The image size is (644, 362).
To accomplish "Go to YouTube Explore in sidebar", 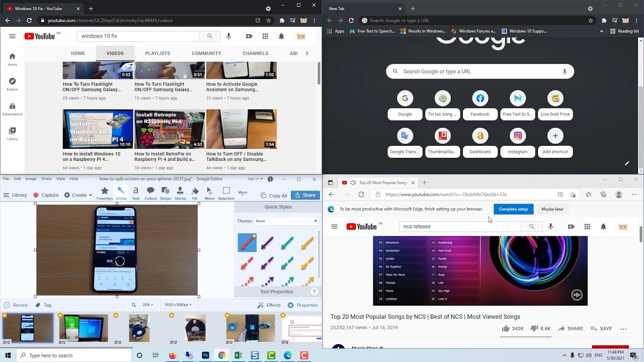I will pyautogui.click(x=13, y=84).
